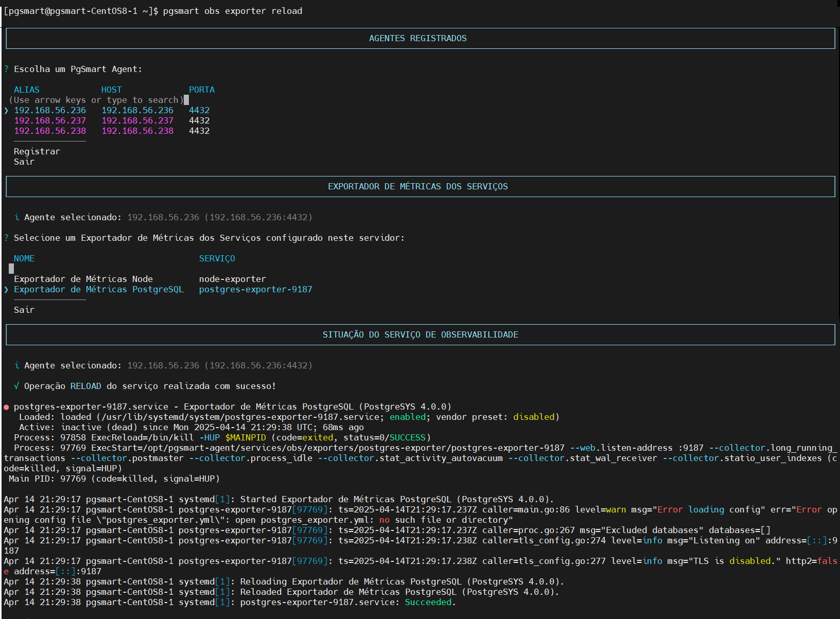The width and height of the screenshot is (840, 619).
Task: Click the SUCCESS status text
Action: pos(408,437)
